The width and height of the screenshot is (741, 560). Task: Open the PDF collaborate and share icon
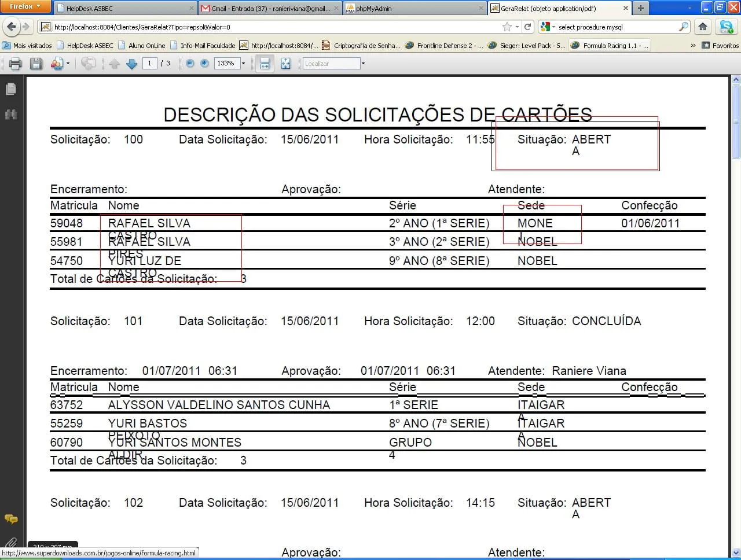pyautogui.click(x=57, y=64)
